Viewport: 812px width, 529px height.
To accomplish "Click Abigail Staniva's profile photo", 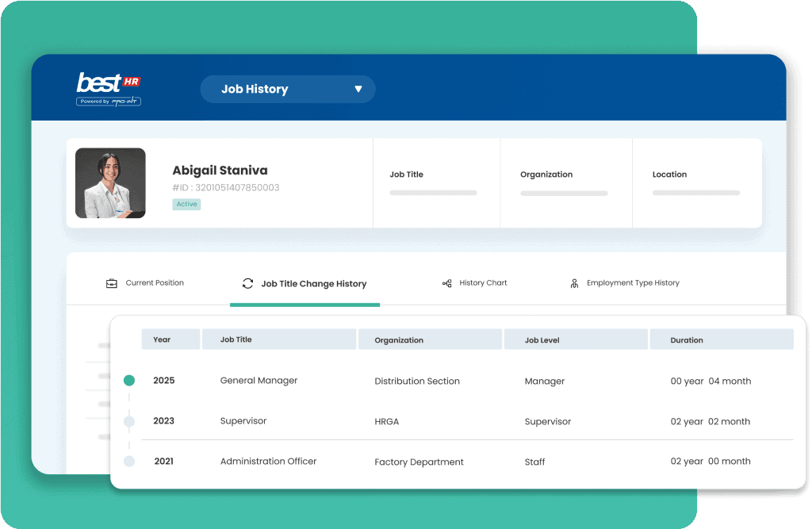I will pos(110,183).
